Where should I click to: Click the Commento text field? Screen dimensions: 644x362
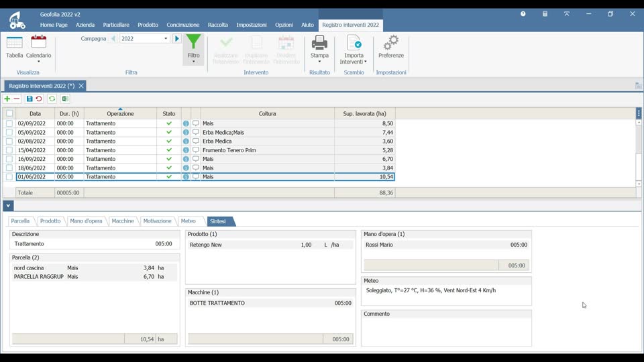447,332
